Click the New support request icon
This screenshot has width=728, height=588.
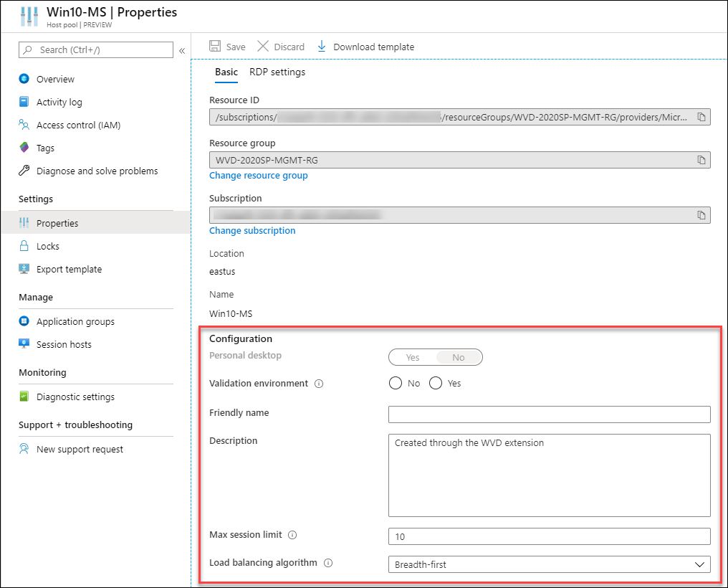point(24,449)
